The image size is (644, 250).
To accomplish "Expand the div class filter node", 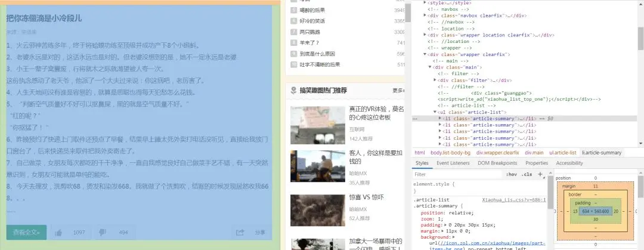I will pyautogui.click(x=435, y=80).
